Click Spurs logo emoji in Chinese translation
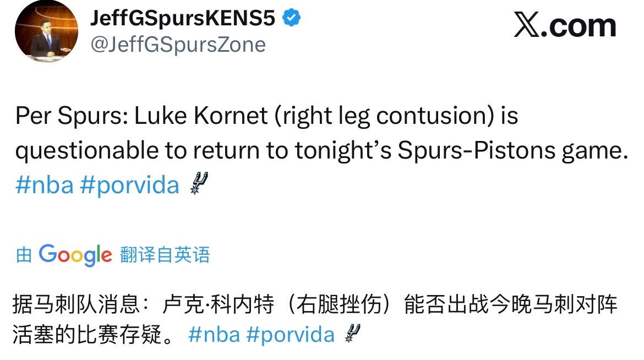The width and height of the screenshot is (644, 360). [352, 333]
